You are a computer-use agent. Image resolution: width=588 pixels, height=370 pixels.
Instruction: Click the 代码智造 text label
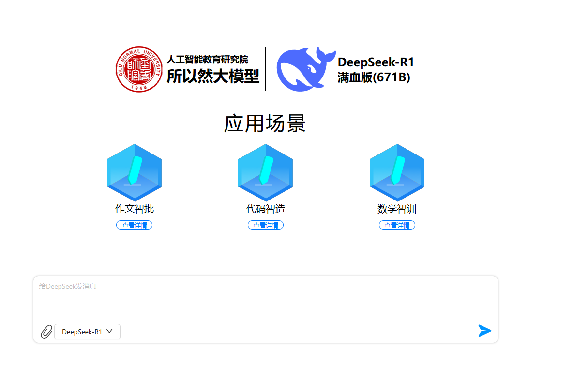pos(265,209)
